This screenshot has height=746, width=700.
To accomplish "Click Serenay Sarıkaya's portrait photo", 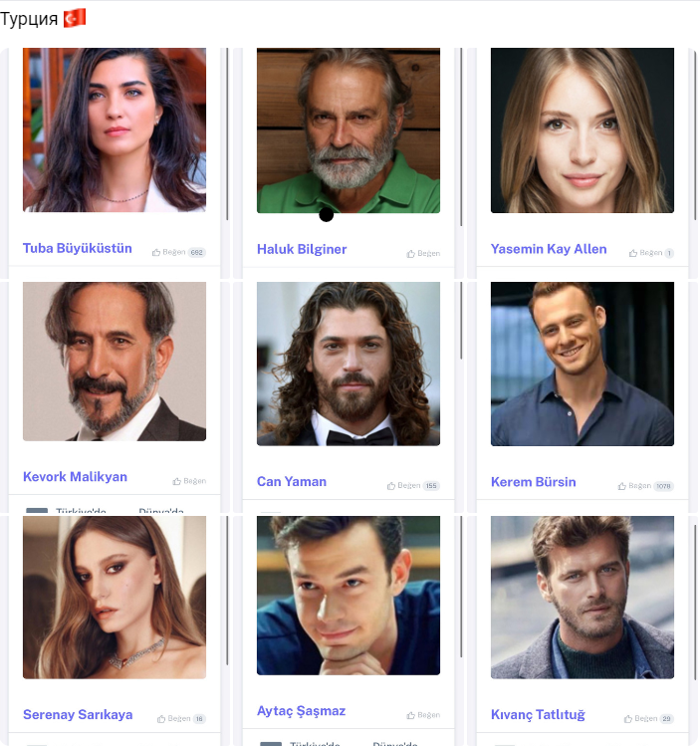I will click(x=115, y=597).
